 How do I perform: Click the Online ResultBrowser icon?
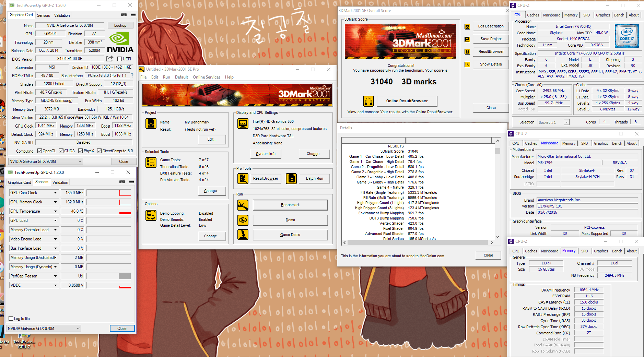pyautogui.click(x=368, y=101)
